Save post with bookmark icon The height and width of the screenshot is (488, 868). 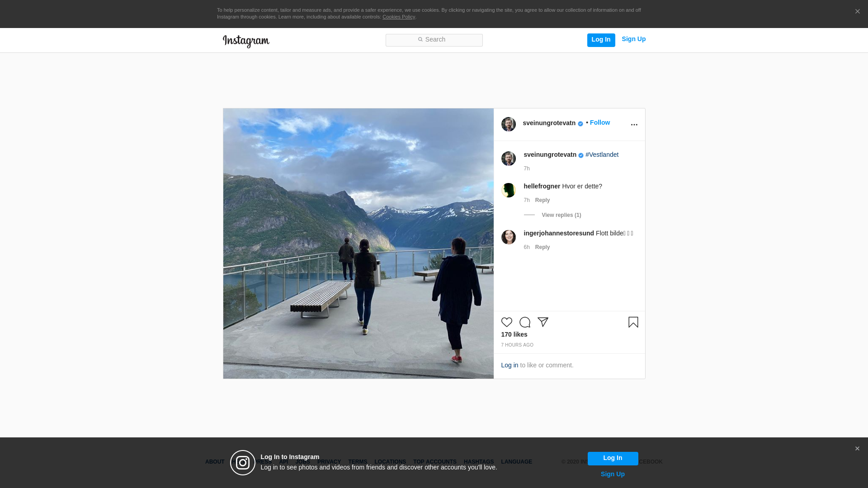point(633,322)
